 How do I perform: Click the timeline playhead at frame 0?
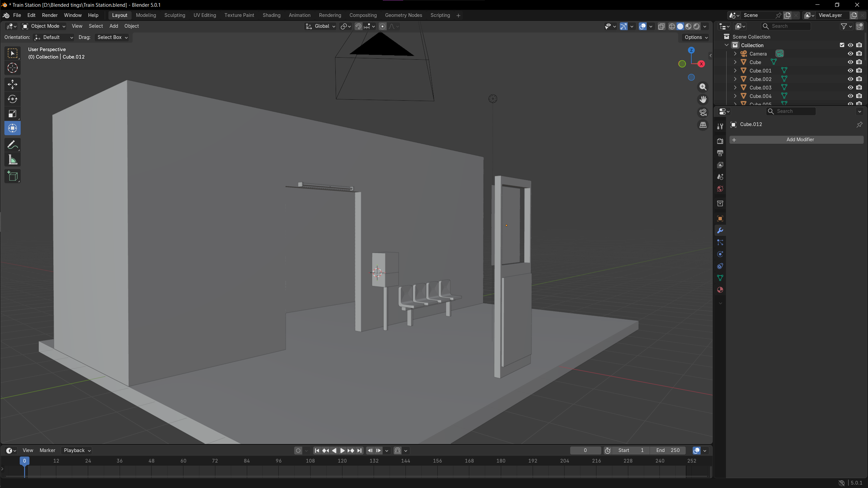point(24,461)
